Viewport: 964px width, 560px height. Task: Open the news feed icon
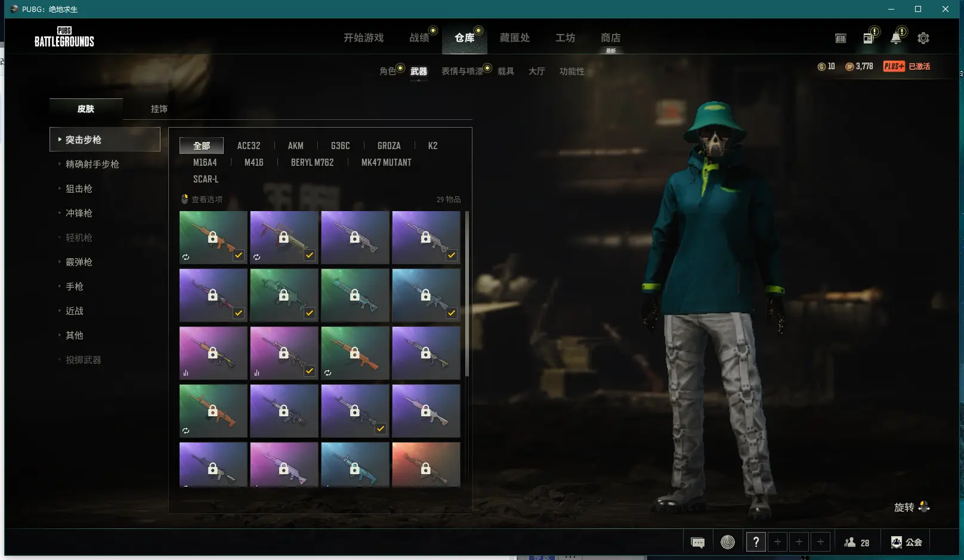[868, 38]
